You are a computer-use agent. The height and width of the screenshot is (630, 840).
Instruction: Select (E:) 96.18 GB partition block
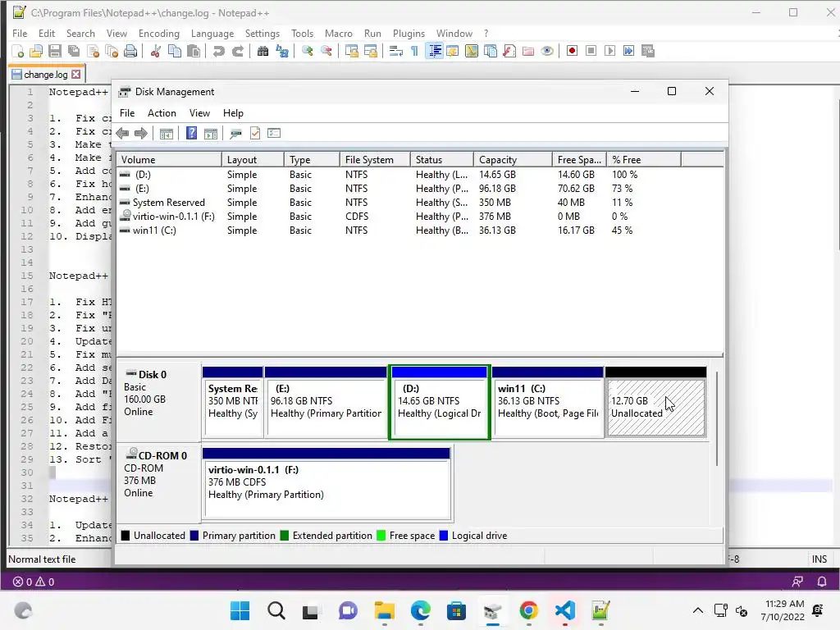[x=326, y=401]
